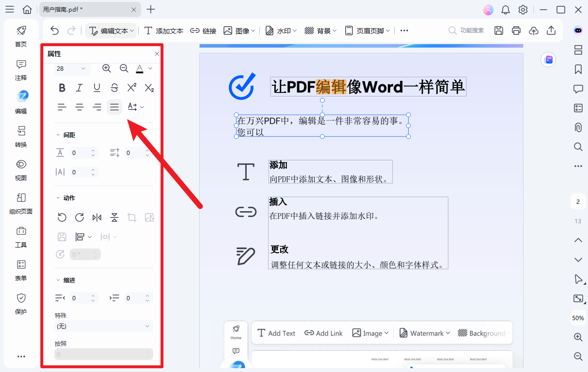Open the bookmarks panel on the right side
Screen dimensions: 588x372
(578, 69)
